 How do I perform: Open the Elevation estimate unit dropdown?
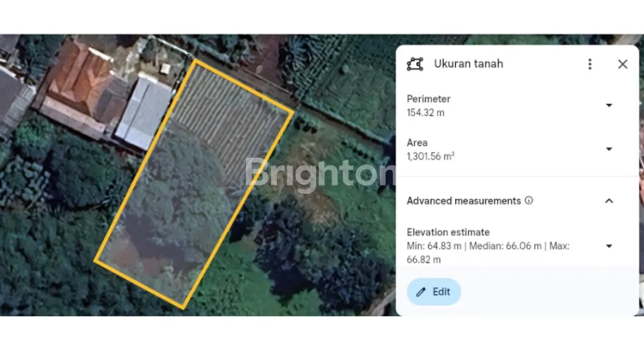coord(609,246)
